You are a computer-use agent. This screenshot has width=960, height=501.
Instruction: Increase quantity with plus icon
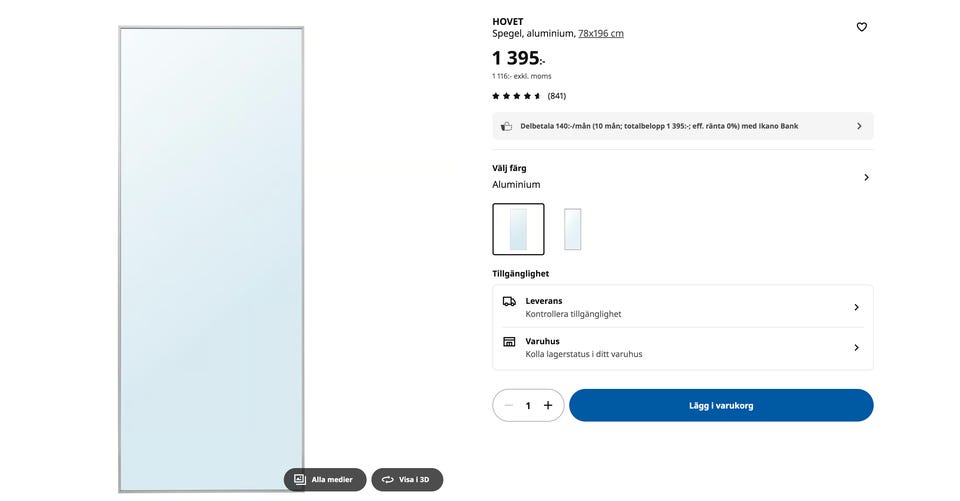click(548, 405)
